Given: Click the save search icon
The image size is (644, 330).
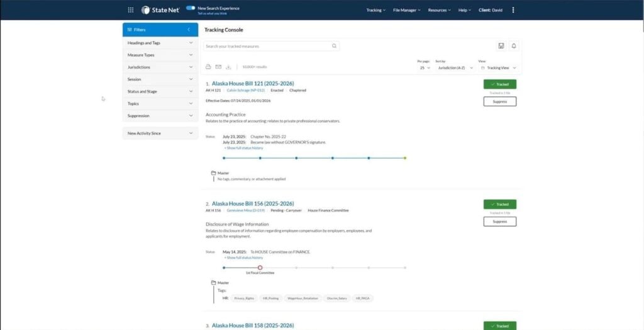Looking at the screenshot, I should pyautogui.click(x=501, y=46).
